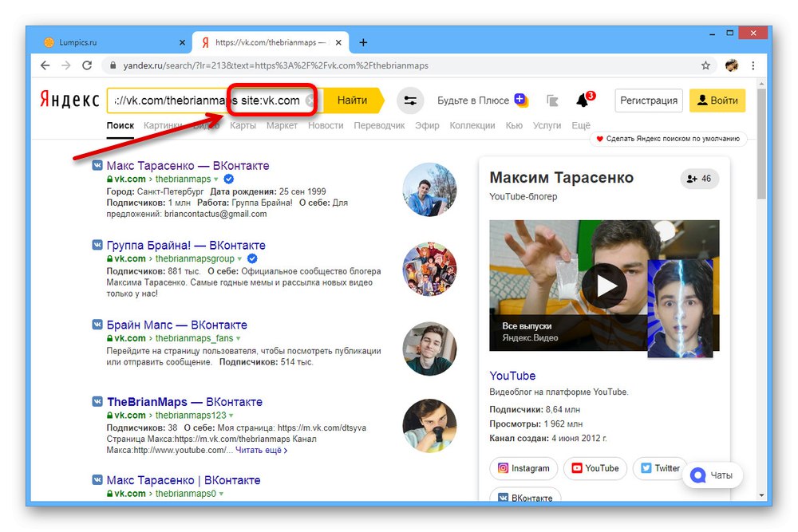The width and height of the screenshot is (798, 532).
Task: Open the Twitter social button
Action: click(x=660, y=468)
